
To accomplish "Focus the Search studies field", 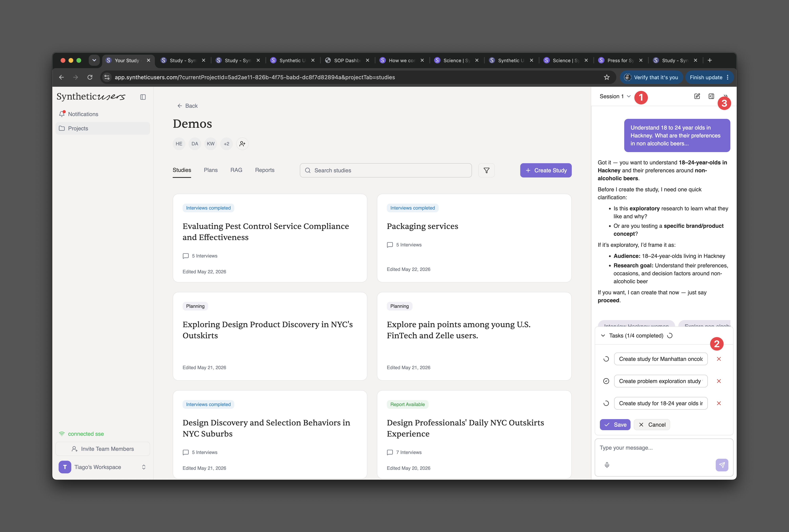I will 386,170.
